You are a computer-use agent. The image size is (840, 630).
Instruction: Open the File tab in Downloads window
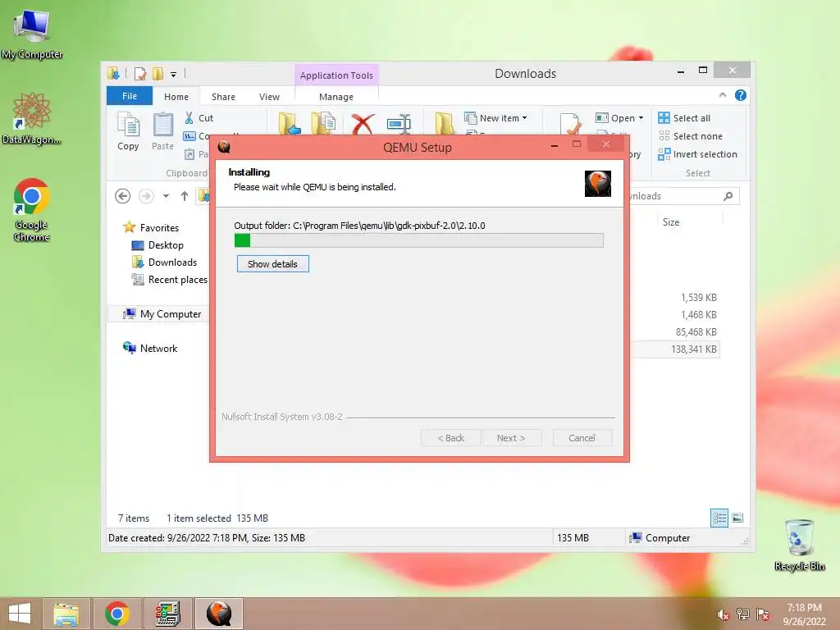tap(130, 96)
